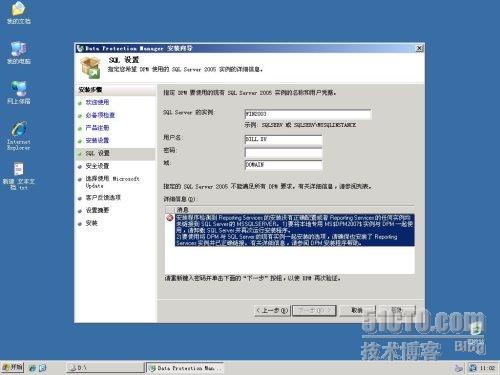This screenshot has height=375, width=500.
Task: Select the 必备项检查 installation step
Action: pyautogui.click(x=100, y=115)
